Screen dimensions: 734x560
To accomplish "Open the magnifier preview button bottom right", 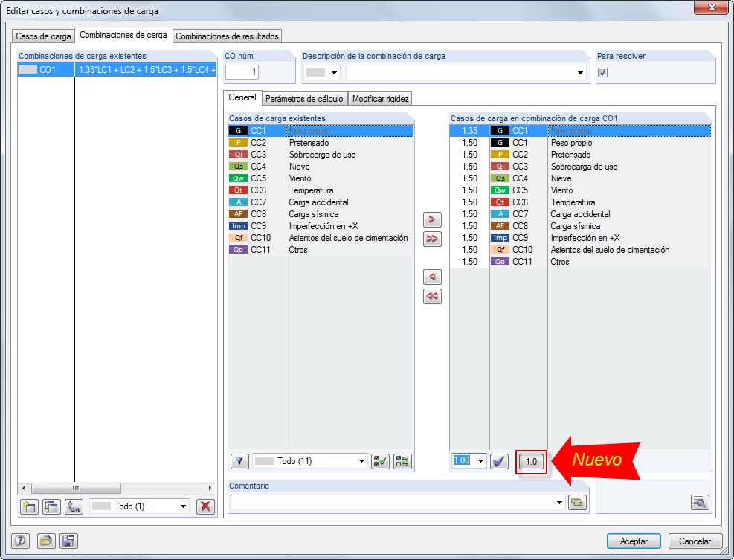I will click(700, 502).
